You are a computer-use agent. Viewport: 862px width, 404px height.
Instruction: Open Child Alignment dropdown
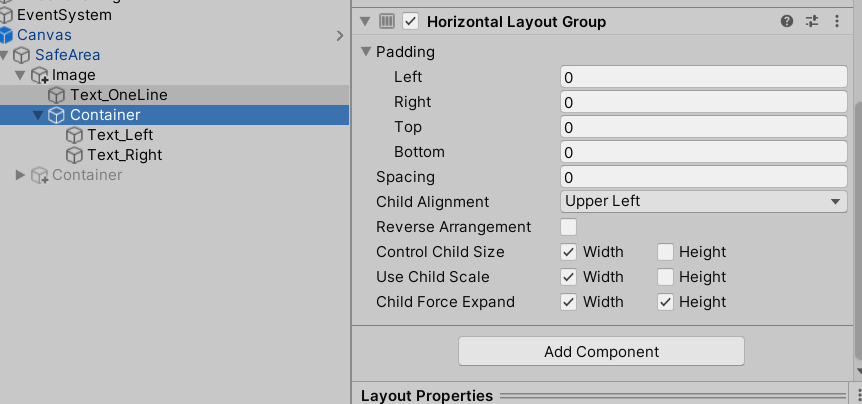point(704,202)
